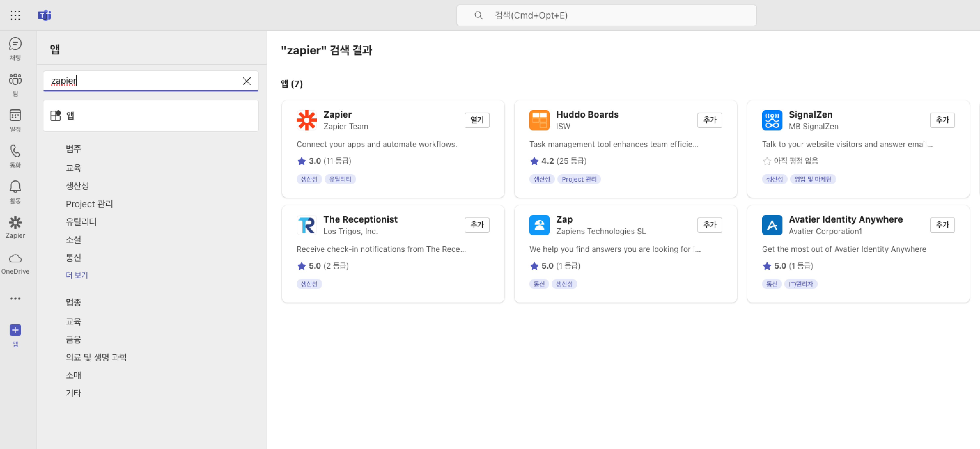Open the Zapier app in sidebar
This screenshot has height=449, width=980.
[15, 227]
